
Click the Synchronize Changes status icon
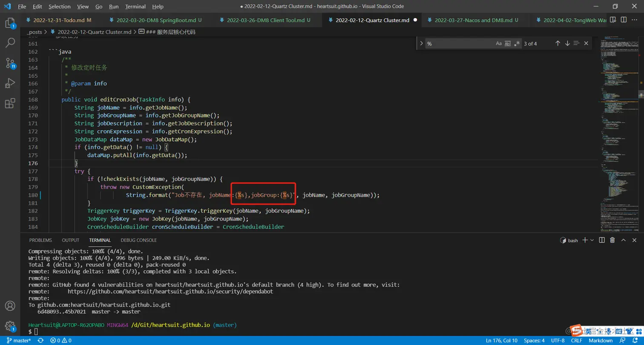tap(40, 340)
